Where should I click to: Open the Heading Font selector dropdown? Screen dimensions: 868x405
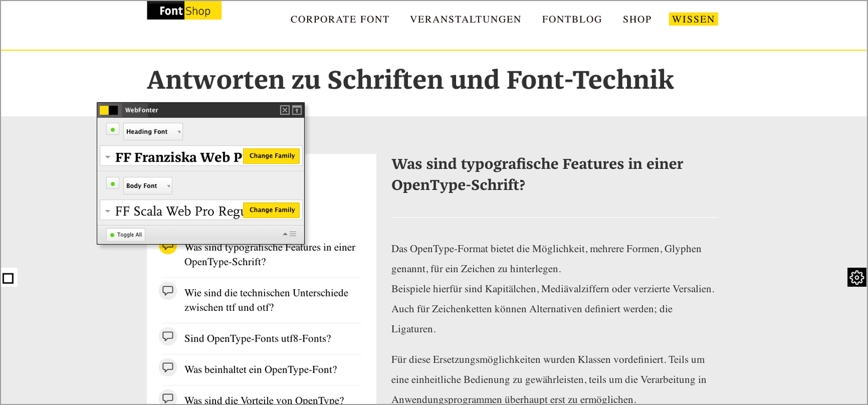[153, 132]
